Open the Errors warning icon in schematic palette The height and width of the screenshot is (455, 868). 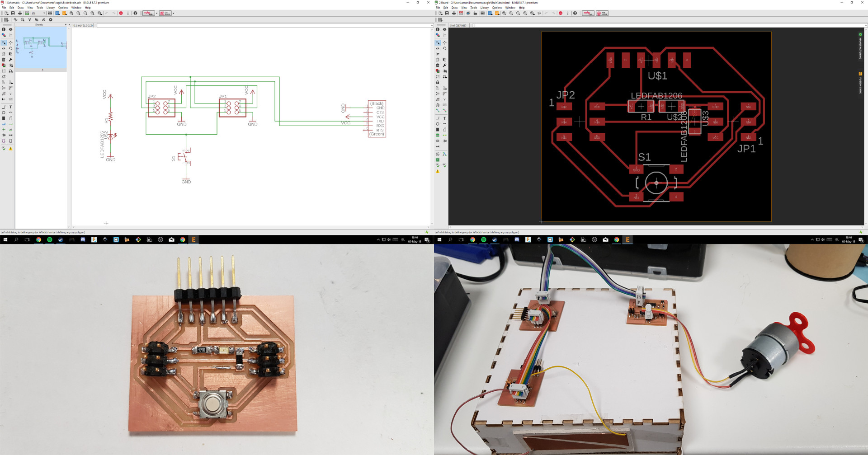coord(10,148)
